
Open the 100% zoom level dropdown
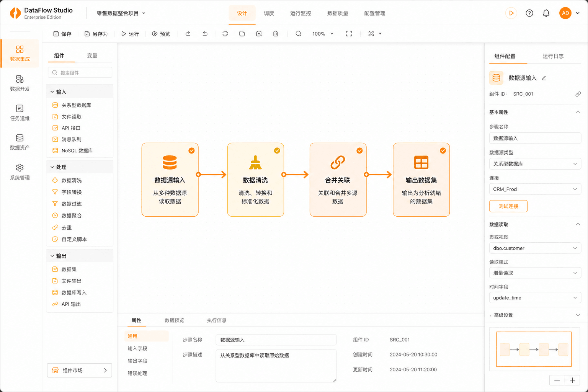(323, 34)
